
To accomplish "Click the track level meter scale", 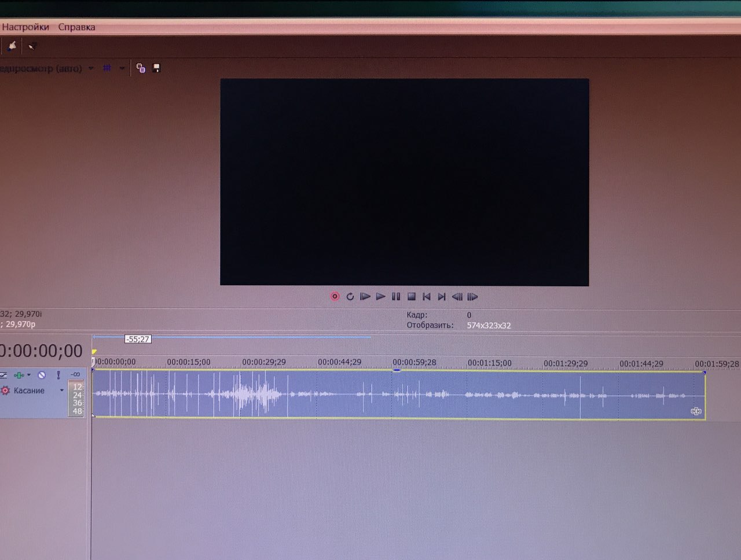I will click(x=77, y=399).
